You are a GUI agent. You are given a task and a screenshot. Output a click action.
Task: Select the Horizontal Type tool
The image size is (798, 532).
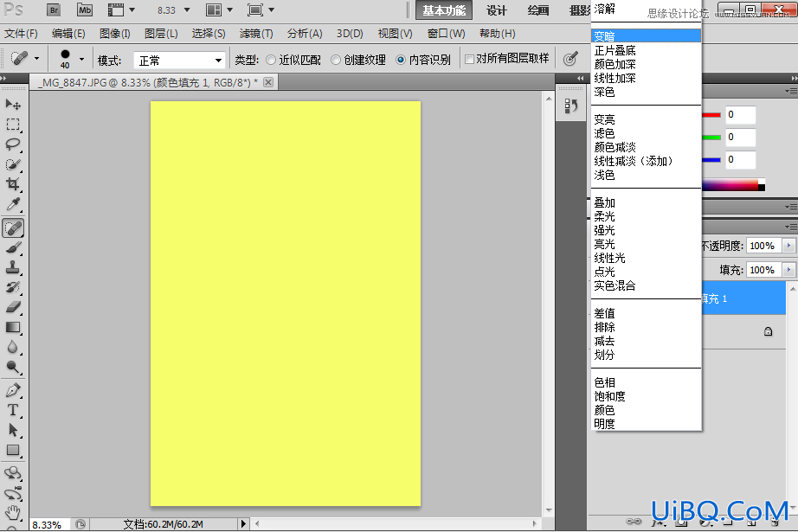point(13,410)
